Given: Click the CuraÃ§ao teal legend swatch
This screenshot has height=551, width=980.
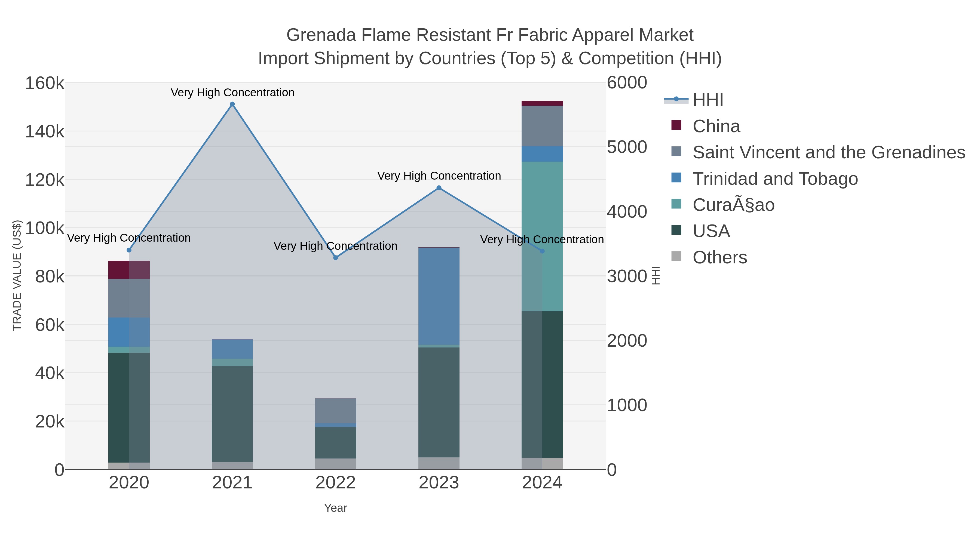Looking at the screenshot, I should click(676, 204).
